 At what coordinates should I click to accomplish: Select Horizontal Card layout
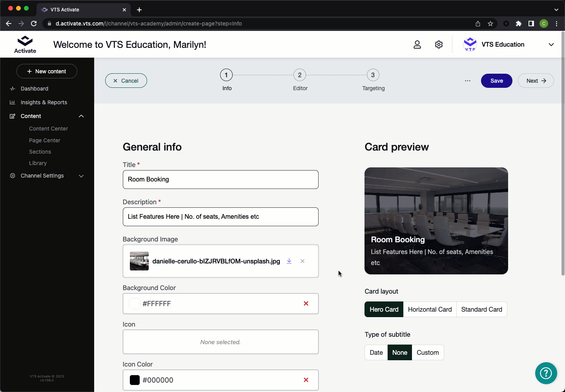(430, 309)
